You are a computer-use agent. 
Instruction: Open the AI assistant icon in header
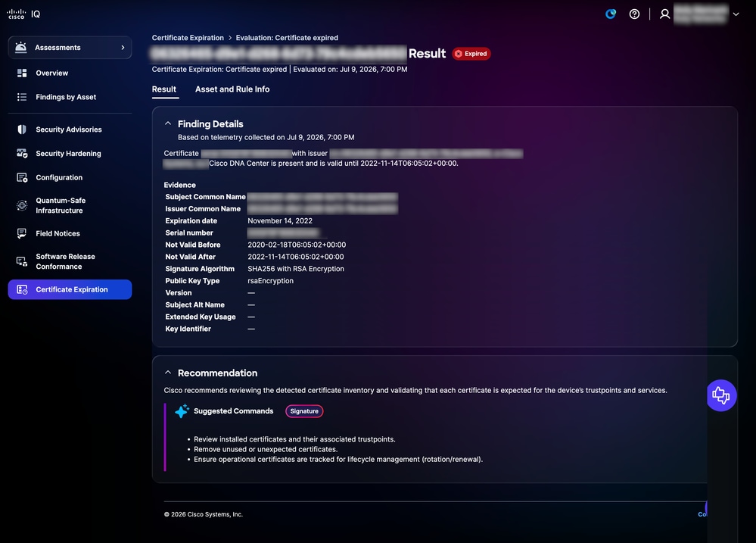611,14
